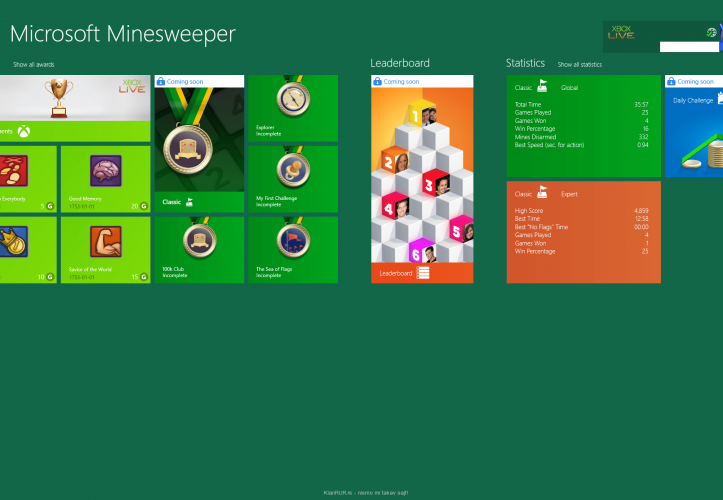
Task: Open the Leaderboard section heading
Action: (400, 63)
